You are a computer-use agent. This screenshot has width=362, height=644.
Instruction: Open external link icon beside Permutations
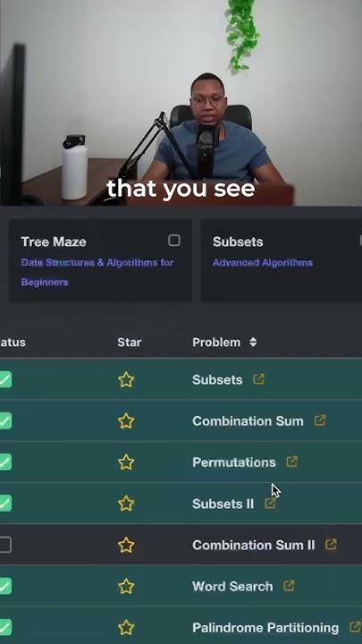click(291, 462)
